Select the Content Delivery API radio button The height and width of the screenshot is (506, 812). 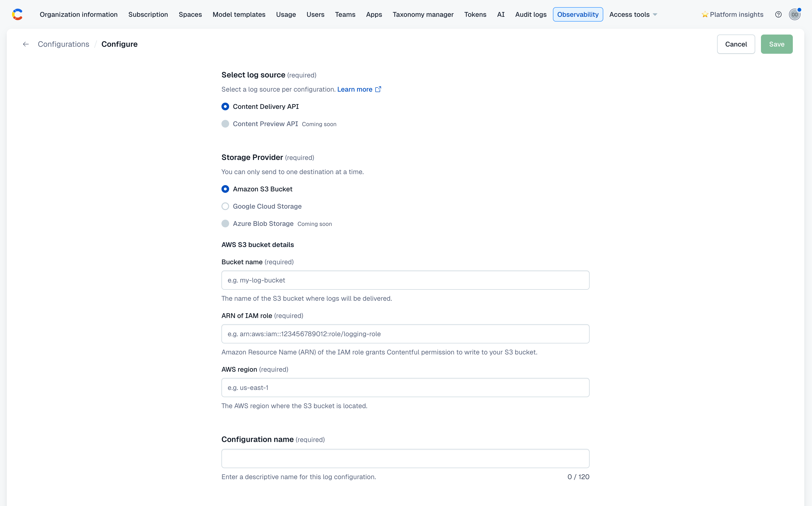click(225, 106)
